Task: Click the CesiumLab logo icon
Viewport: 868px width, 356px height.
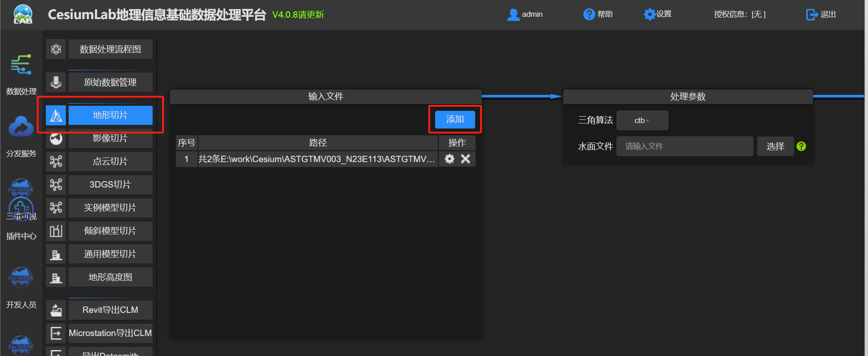Action: click(23, 14)
